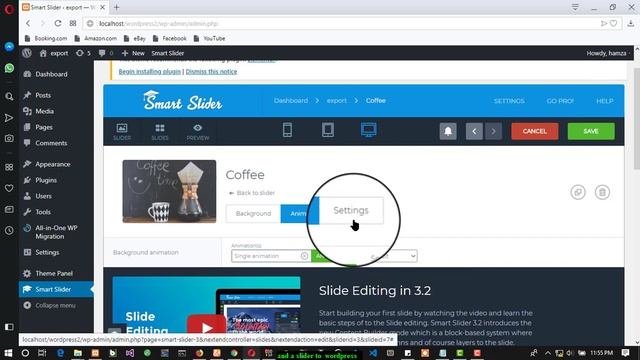The width and height of the screenshot is (640, 360).
Task: Click the WordPress logo in admin bar
Action: tap(27, 53)
